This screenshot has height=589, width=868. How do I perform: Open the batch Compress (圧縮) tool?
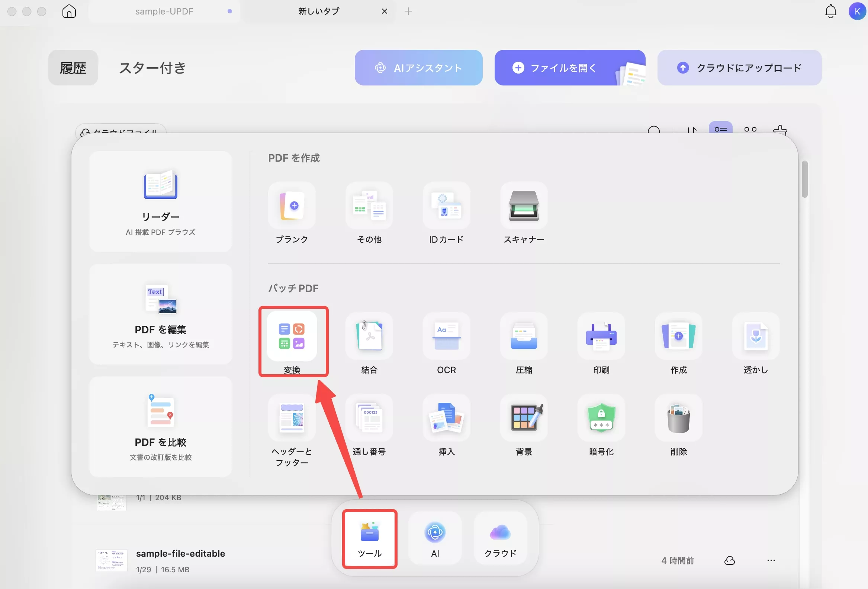tap(524, 336)
